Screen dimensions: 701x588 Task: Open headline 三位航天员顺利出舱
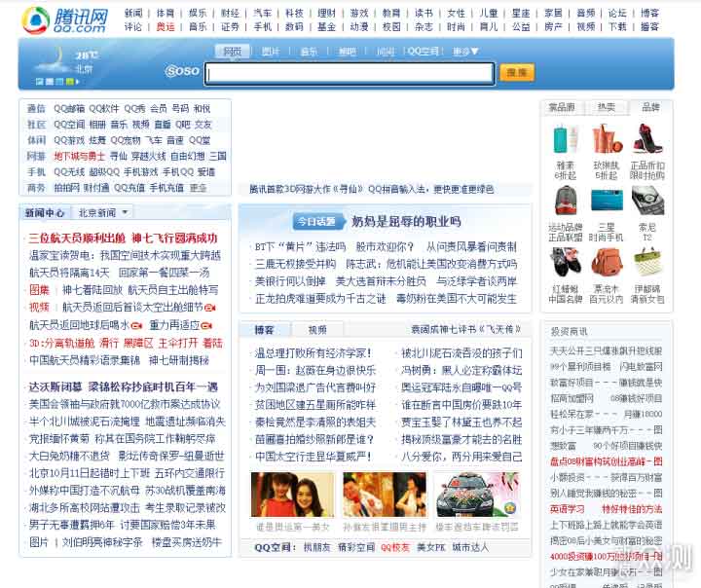click(77, 238)
